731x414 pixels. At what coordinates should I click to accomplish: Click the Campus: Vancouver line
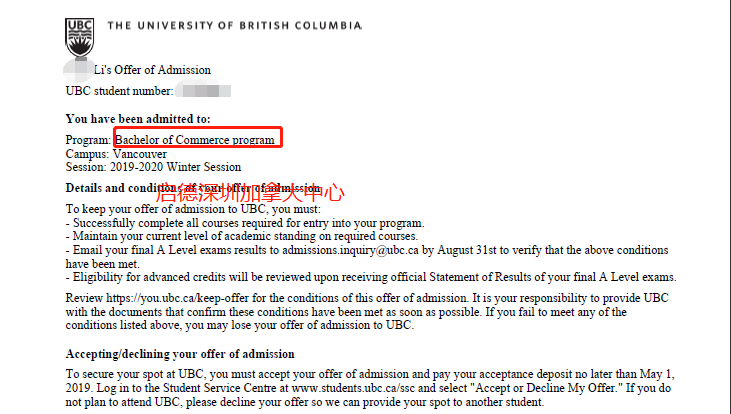click(116, 154)
